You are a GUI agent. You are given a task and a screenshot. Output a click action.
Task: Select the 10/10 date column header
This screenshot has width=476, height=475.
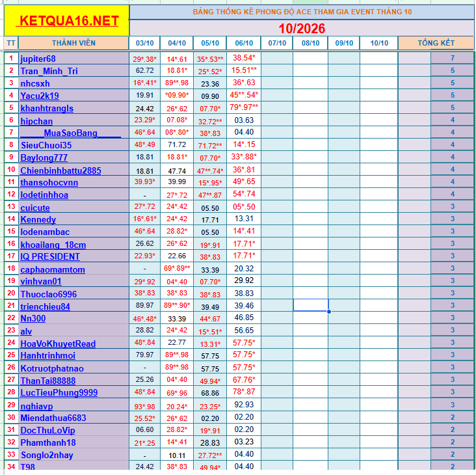(x=379, y=43)
